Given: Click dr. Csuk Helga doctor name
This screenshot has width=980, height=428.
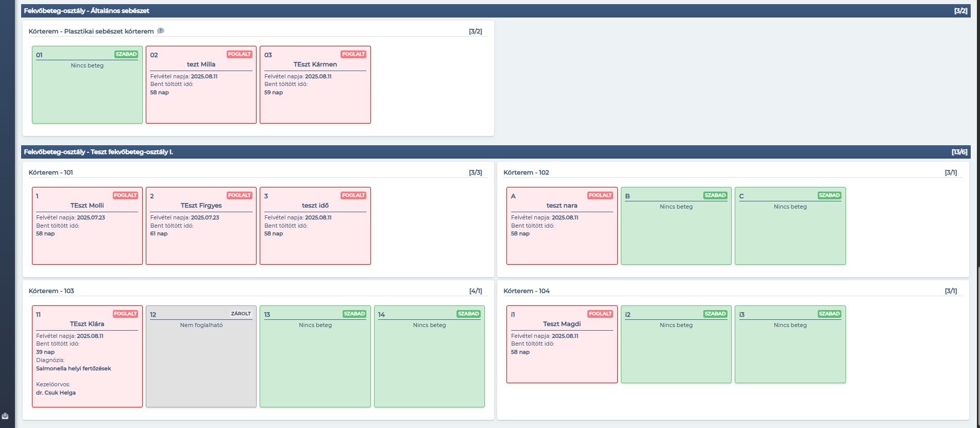Looking at the screenshot, I should click(56, 392).
